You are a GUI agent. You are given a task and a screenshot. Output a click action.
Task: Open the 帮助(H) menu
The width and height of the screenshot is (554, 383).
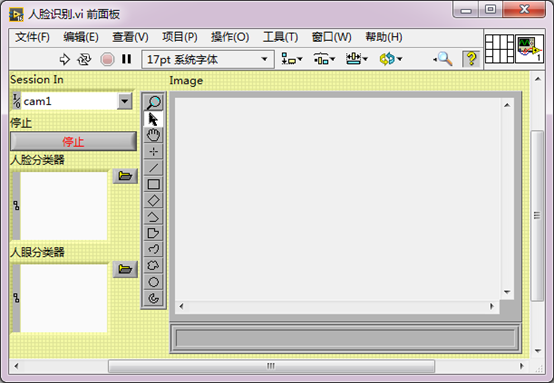point(384,37)
